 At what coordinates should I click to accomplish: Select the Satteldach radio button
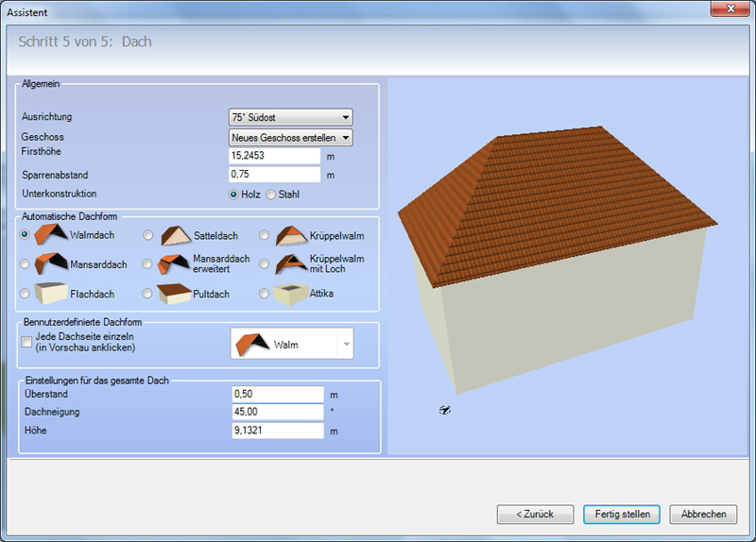pyautogui.click(x=148, y=235)
